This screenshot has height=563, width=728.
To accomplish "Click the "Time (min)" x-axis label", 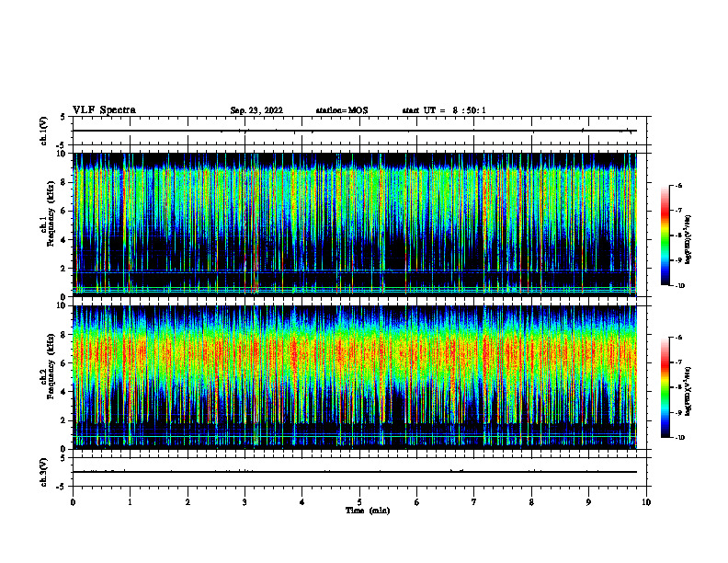I will click(368, 511).
